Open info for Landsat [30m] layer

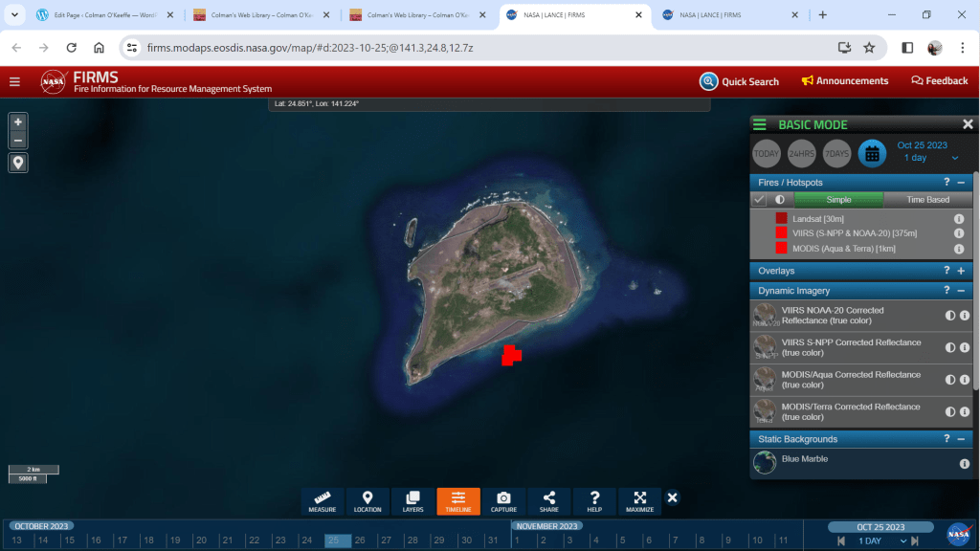click(959, 219)
